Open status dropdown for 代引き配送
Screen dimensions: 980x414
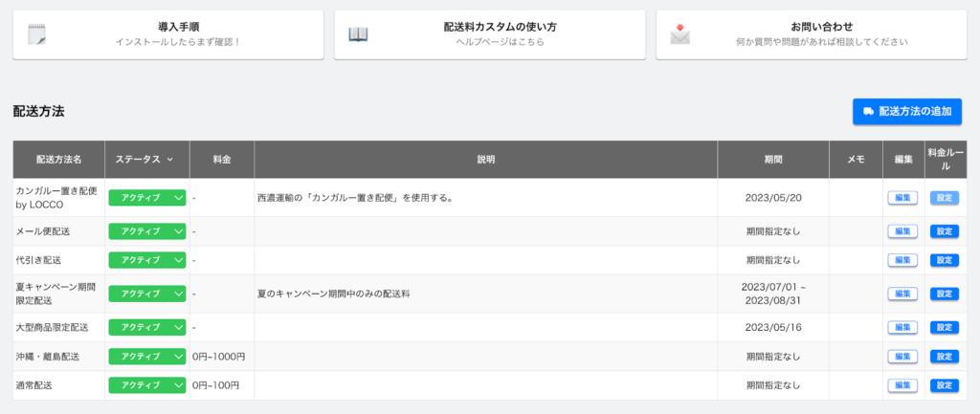(146, 260)
